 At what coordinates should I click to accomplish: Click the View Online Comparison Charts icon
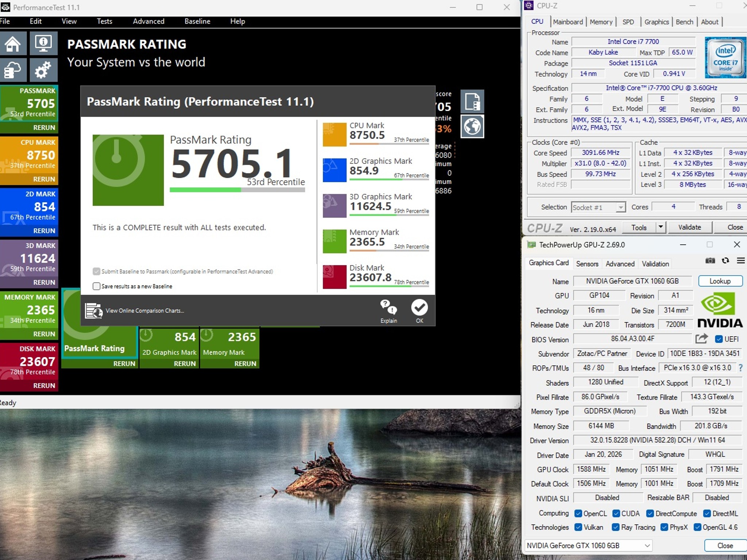click(93, 311)
